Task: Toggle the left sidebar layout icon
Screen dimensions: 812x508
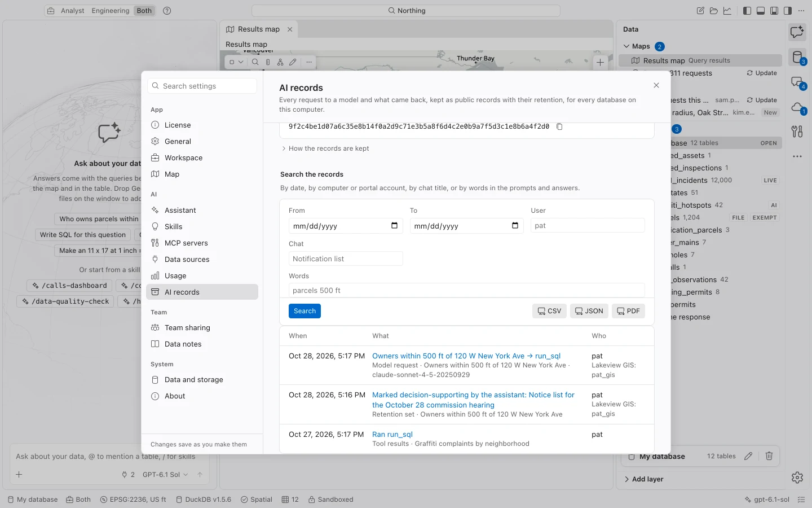Action: [x=747, y=11]
